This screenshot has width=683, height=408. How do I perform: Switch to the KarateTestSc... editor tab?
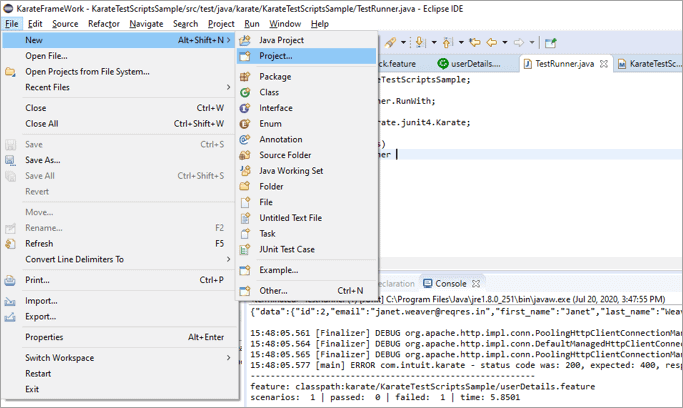tap(649, 64)
